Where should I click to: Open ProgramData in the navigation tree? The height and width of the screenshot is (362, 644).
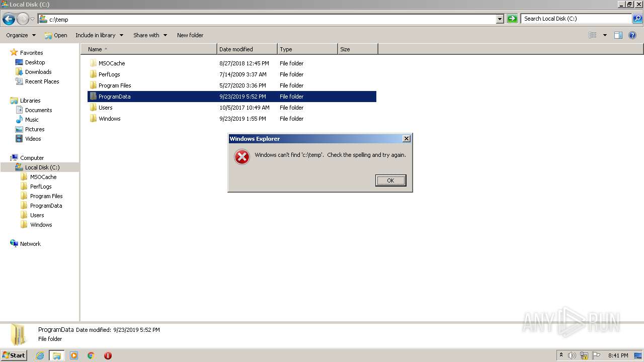tap(46, 206)
